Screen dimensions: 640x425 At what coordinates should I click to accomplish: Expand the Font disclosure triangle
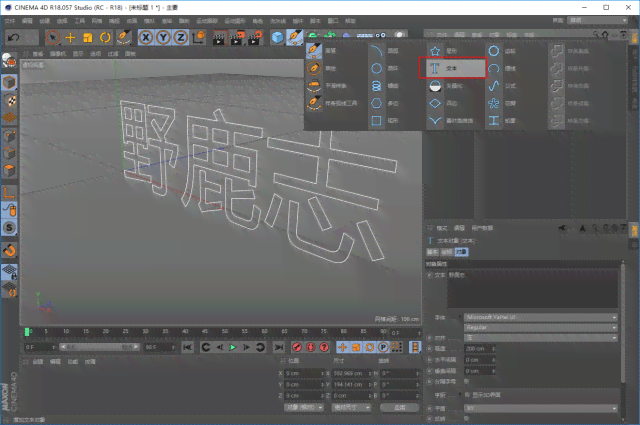[x=460, y=317]
